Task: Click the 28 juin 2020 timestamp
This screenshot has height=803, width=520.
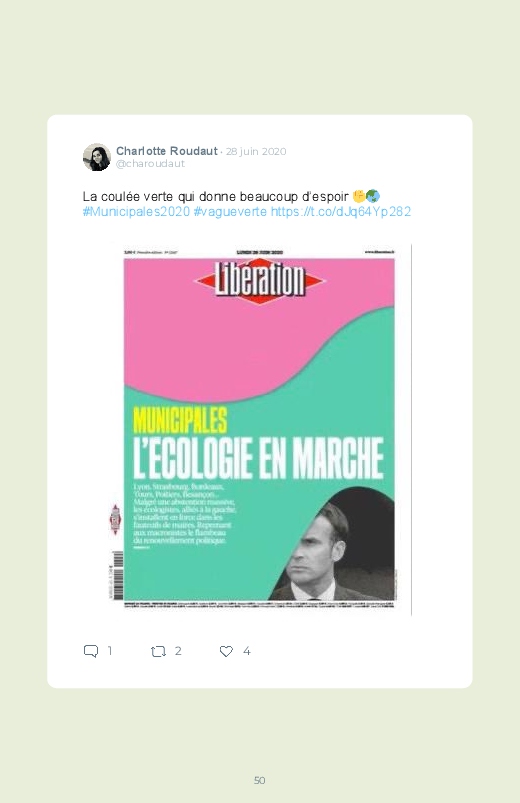Action: (x=256, y=152)
